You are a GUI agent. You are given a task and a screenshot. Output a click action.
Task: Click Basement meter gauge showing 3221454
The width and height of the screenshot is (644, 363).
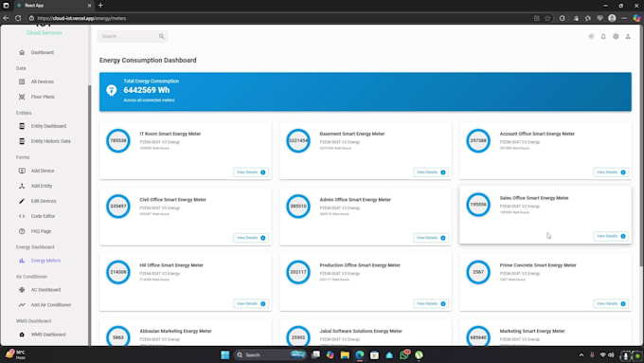298,140
